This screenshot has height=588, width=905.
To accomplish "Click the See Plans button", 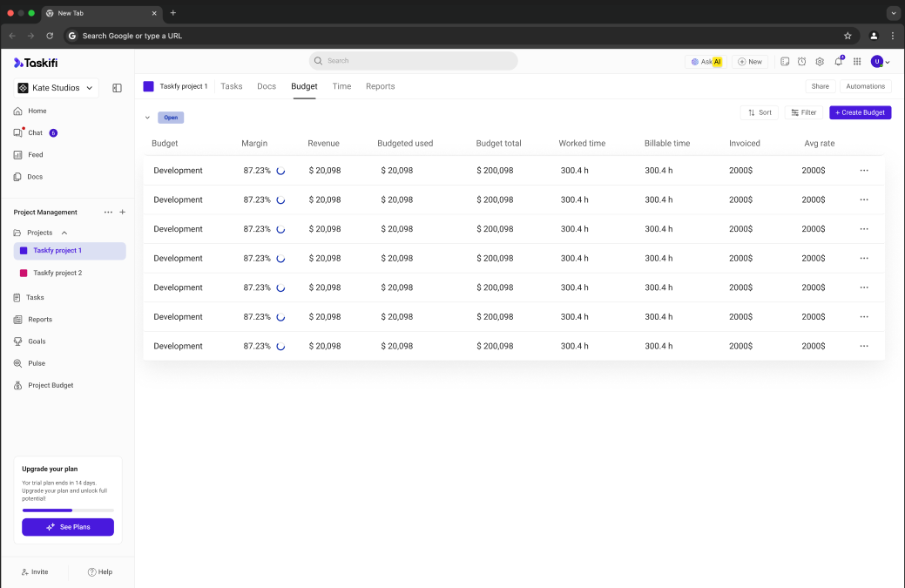I will 68,527.
